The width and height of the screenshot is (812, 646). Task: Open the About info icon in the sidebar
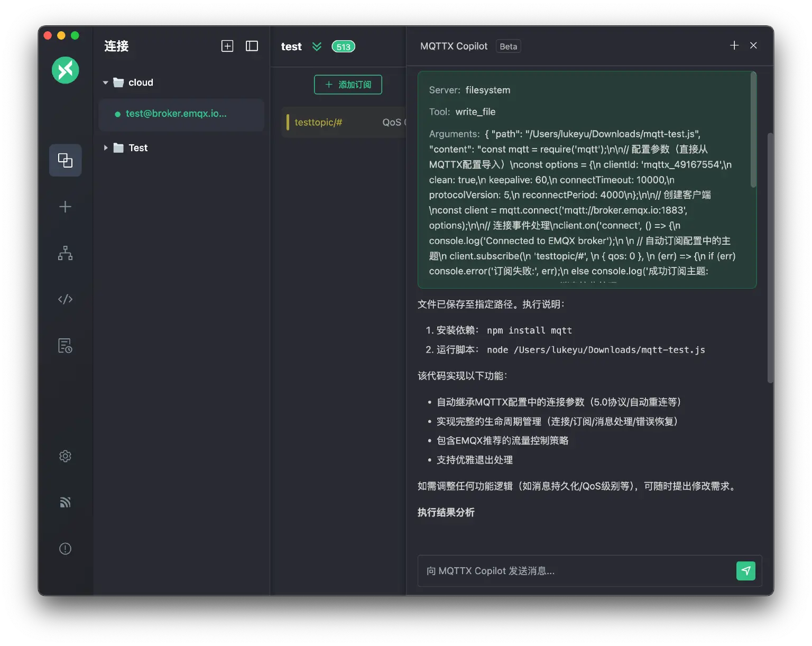65,549
